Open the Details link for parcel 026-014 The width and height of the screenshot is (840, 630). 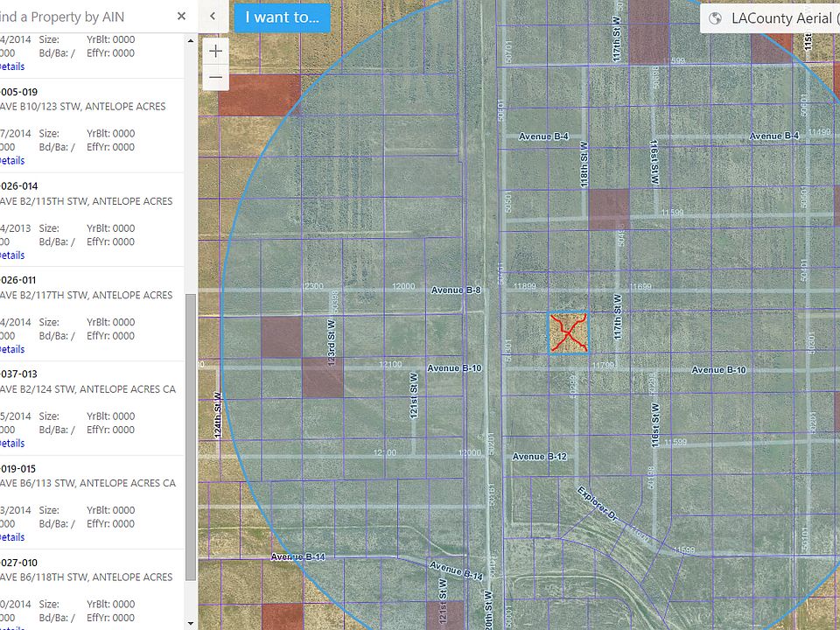pyautogui.click(x=11, y=255)
